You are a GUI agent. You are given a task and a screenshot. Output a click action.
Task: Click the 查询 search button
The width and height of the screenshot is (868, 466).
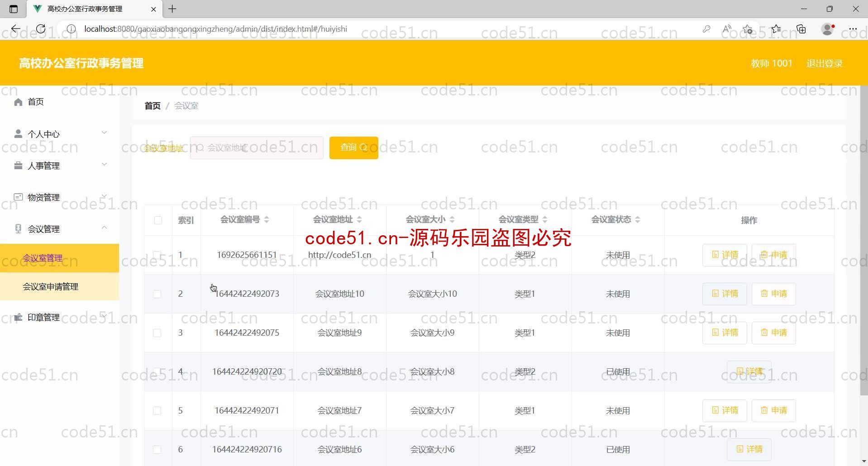point(353,147)
